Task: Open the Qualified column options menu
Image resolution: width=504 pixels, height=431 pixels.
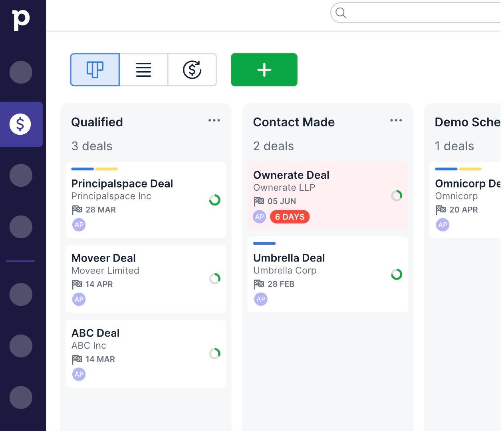Action: [x=214, y=120]
